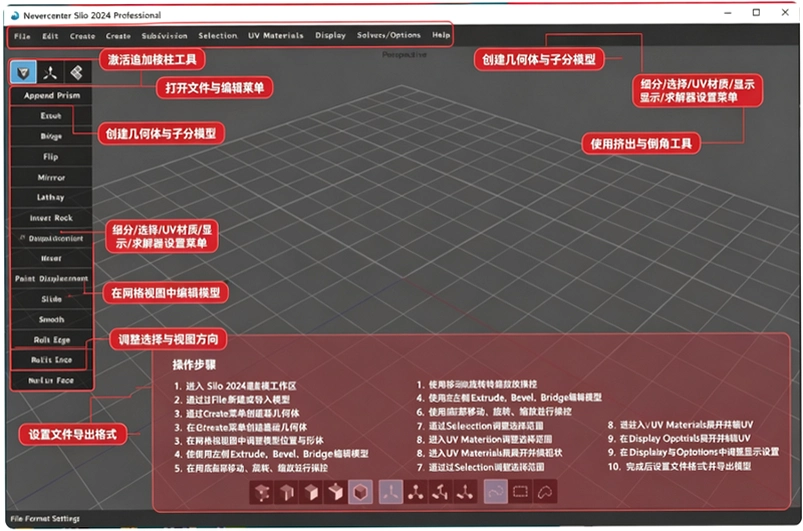Click the 'Rolit Ecge' edge tool button
Screen dimensions: 803x531
coord(51,340)
